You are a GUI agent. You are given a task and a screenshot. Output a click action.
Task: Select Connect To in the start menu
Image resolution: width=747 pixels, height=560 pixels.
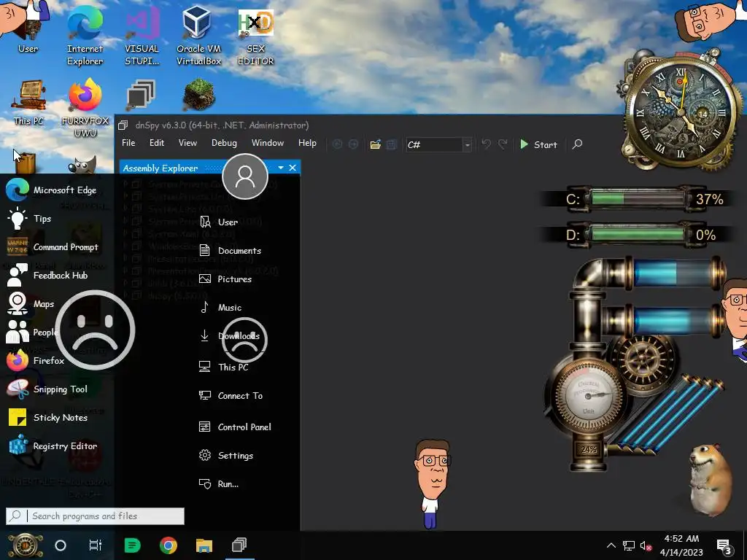pos(231,396)
